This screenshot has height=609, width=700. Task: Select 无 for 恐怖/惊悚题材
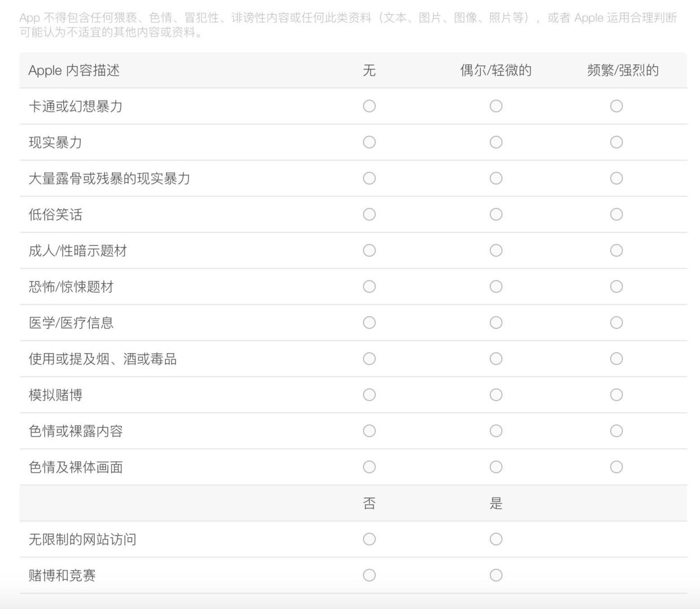369,287
